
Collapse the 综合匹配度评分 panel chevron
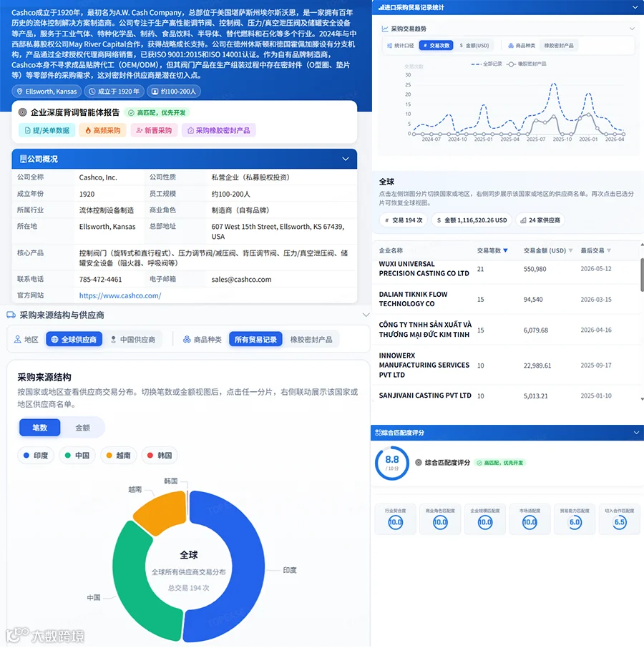[x=636, y=433]
